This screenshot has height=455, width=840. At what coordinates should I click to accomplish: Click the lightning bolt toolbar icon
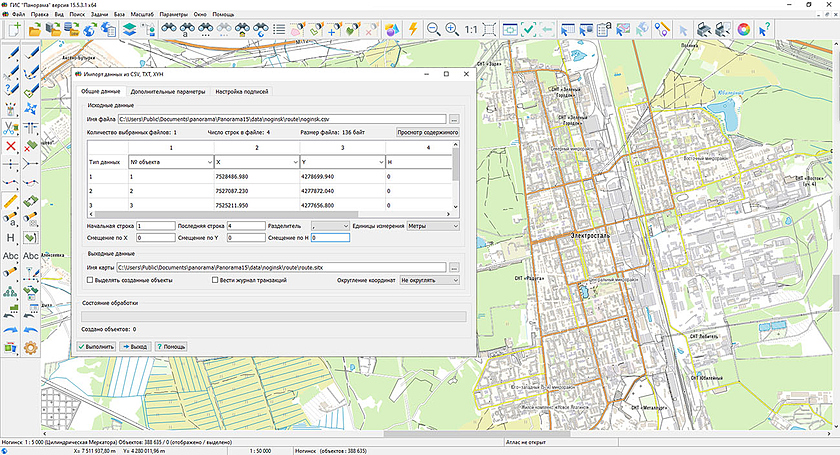click(414, 30)
